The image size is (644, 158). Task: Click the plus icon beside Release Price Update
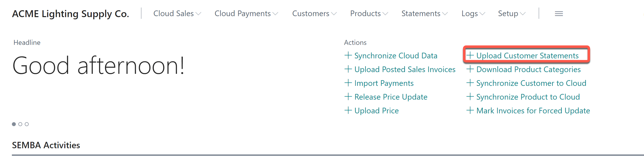click(x=348, y=97)
